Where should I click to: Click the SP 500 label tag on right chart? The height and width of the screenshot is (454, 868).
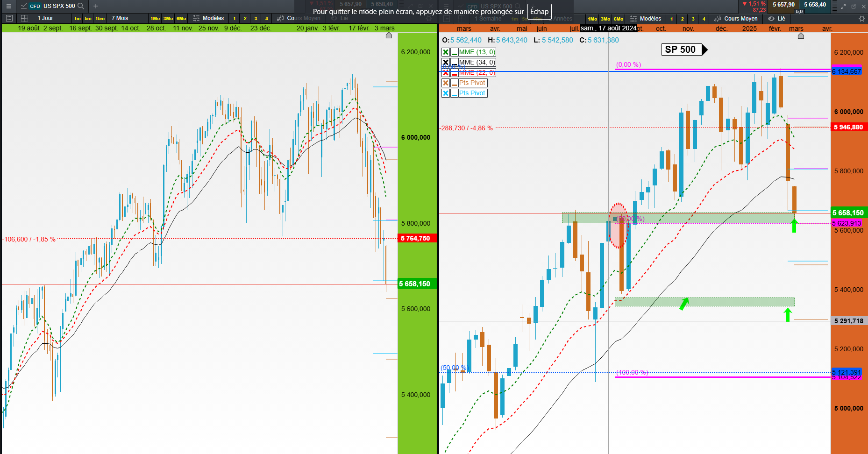[x=684, y=50]
